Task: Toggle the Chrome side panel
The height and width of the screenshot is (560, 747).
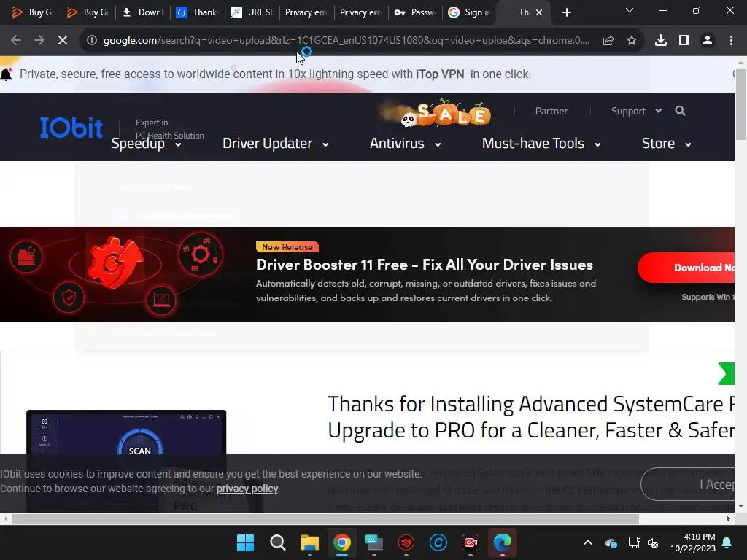Action: 684,41
